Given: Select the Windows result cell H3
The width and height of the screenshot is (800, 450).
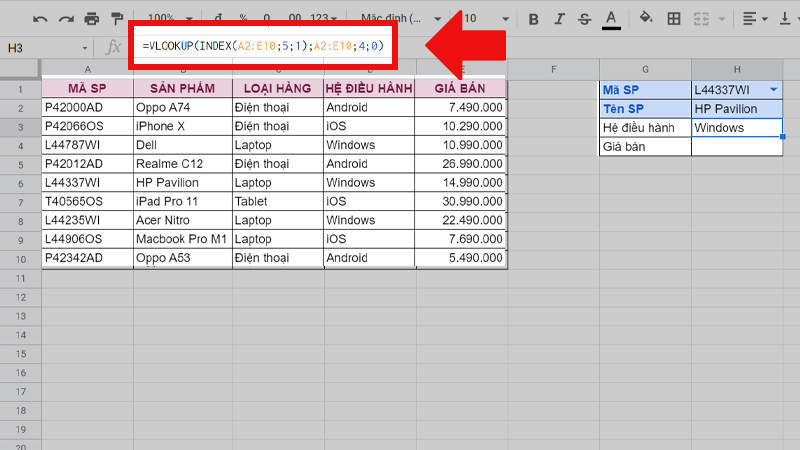Looking at the screenshot, I should click(737, 128).
